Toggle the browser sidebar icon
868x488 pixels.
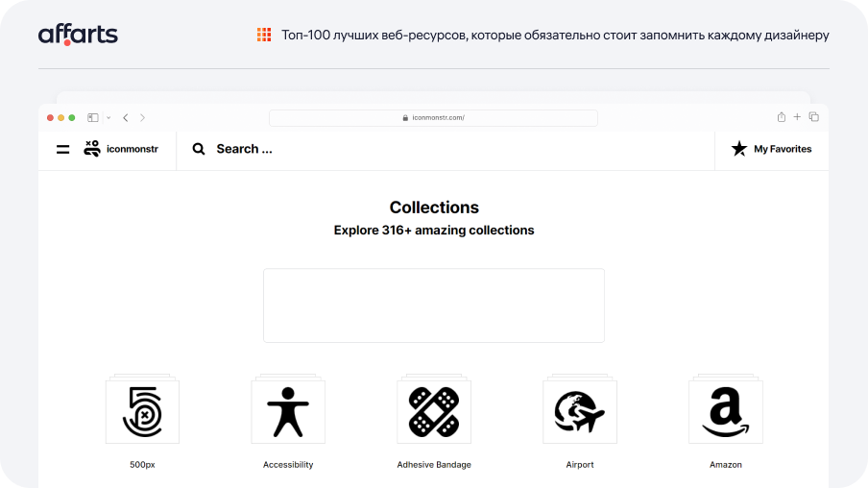93,117
